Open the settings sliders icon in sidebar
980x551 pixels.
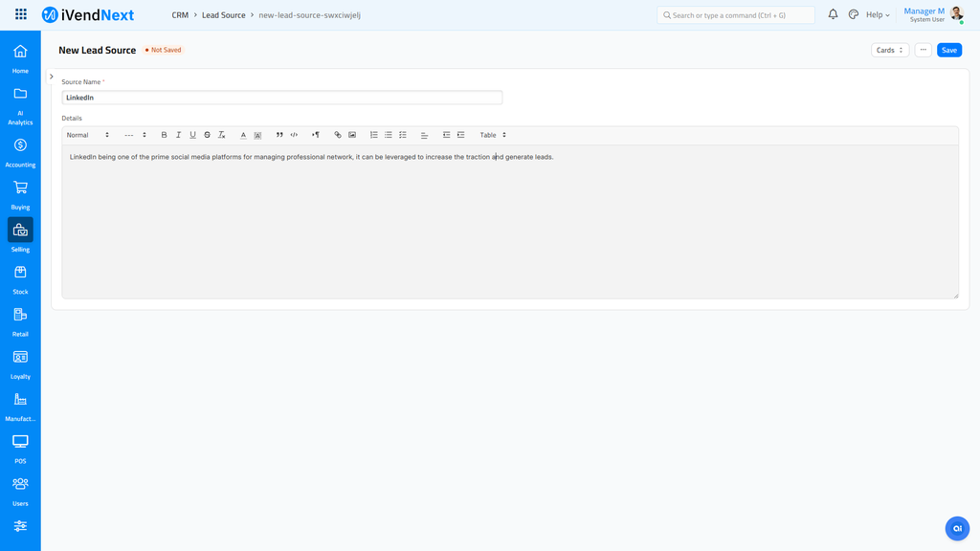20,526
